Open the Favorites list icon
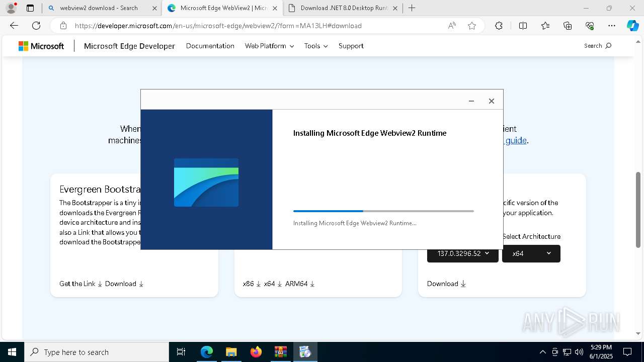This screenshot has height=362, width=644. 545,26
